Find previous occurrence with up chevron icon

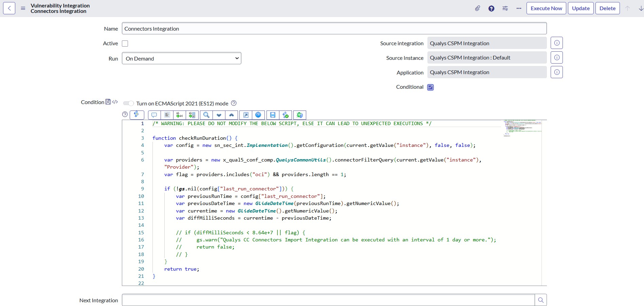click(232, 115)
